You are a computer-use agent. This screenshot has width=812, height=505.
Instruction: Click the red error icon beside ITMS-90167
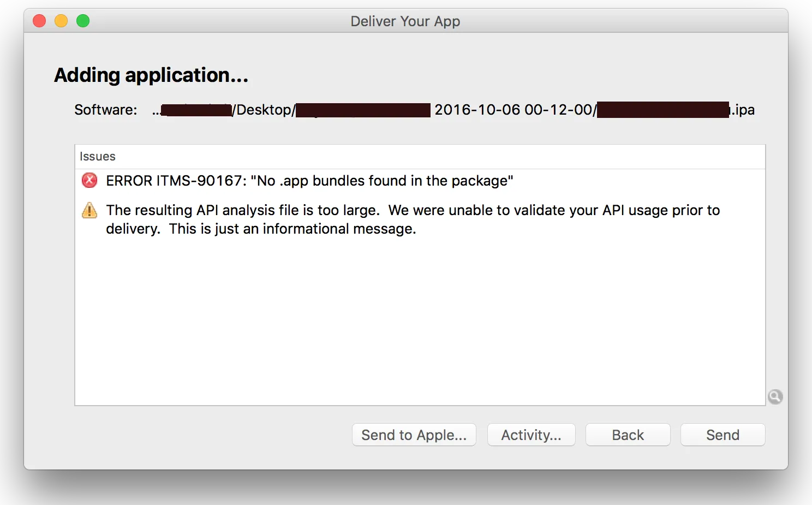(x=89, y=180)
